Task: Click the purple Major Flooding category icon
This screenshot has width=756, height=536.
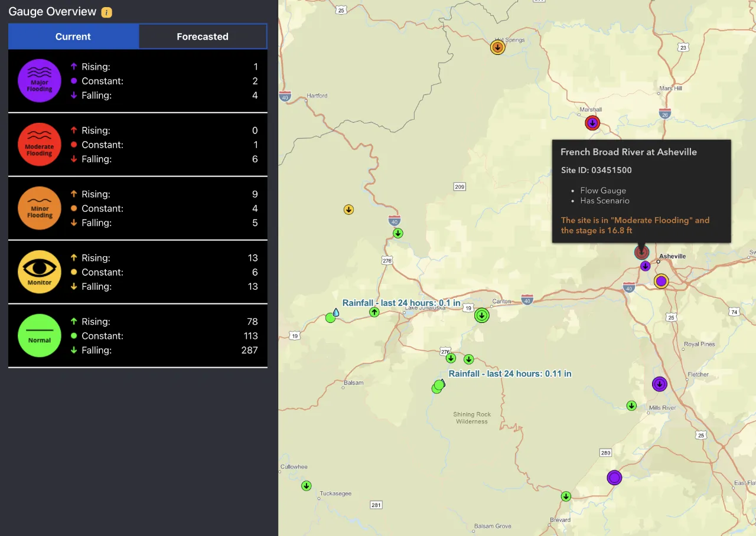Action: [39, 80]
